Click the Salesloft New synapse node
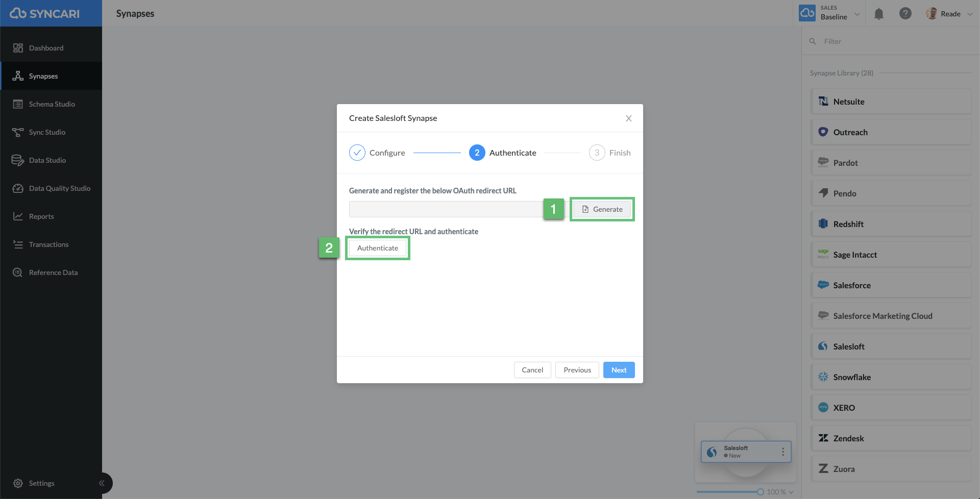This screenshot has height=499, width=980. (x=746, y=452)
